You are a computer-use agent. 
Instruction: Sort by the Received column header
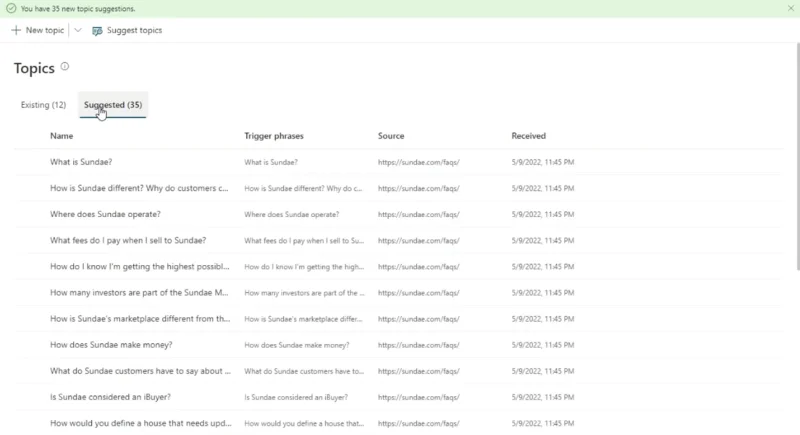[529, 136]
